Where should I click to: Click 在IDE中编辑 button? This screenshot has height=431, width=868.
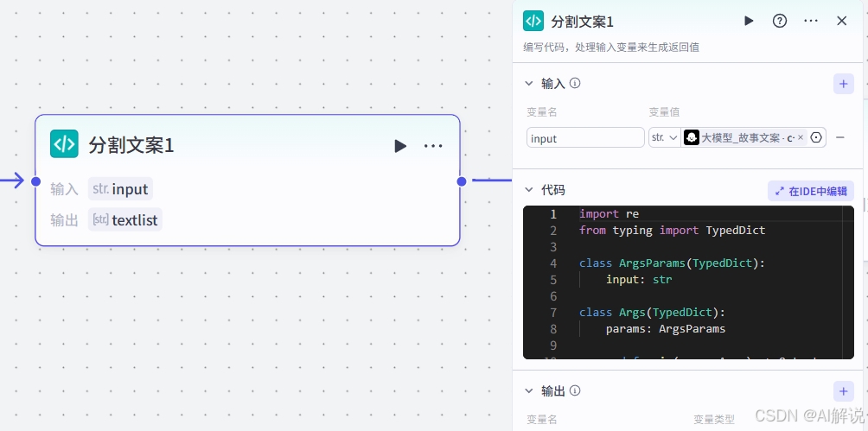[811, 192]
